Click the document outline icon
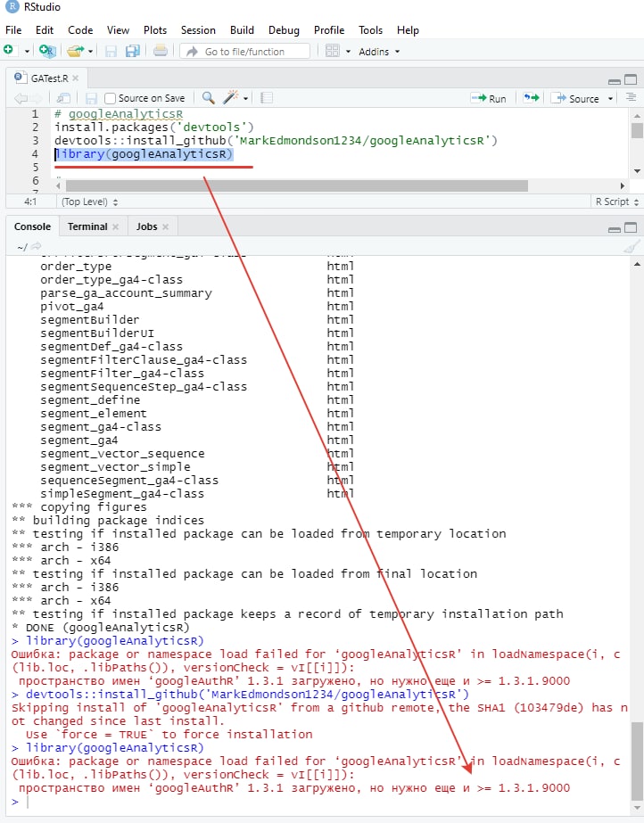Viewport: 644px width, 823px height. [631, 97]
